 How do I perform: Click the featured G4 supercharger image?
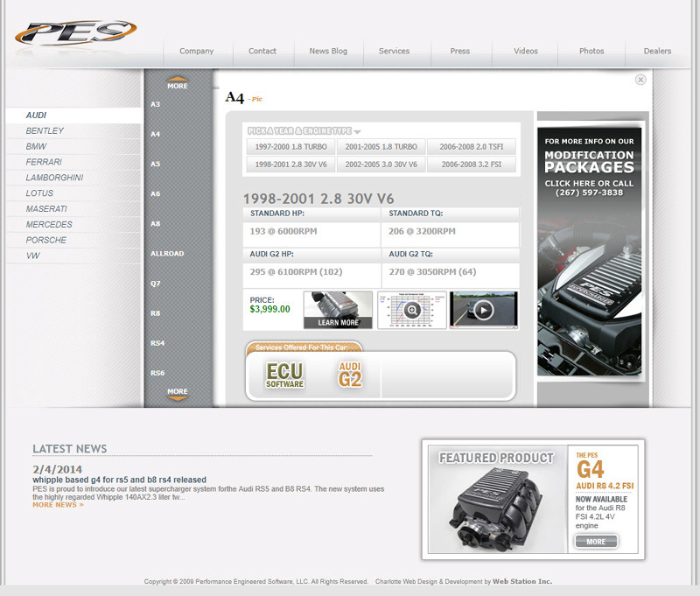[497, 509]
